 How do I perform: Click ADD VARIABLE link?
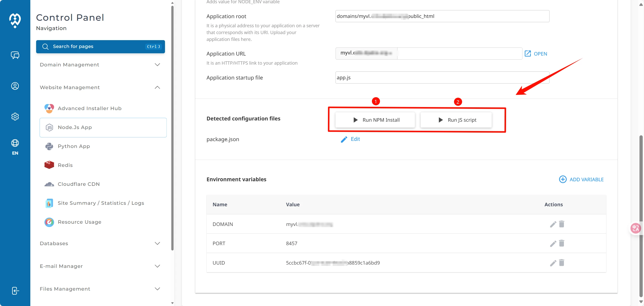581,180
